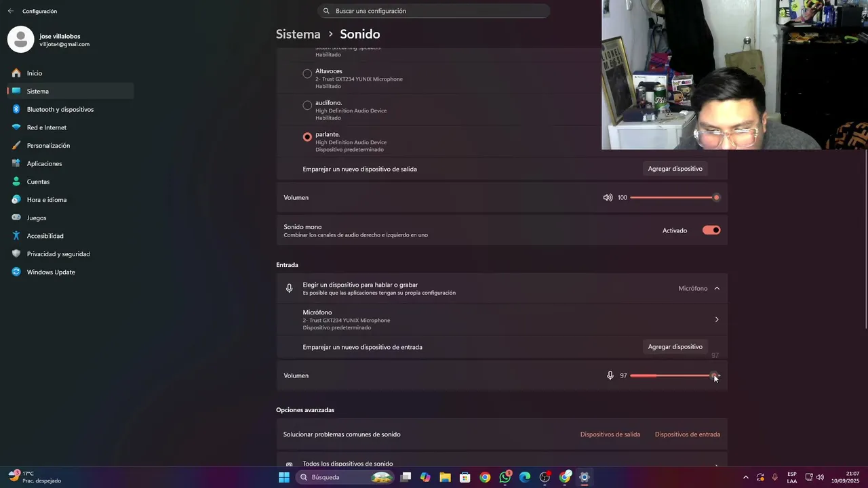Open the Windows Start menu
868x488 pixels.
(284, 477)
